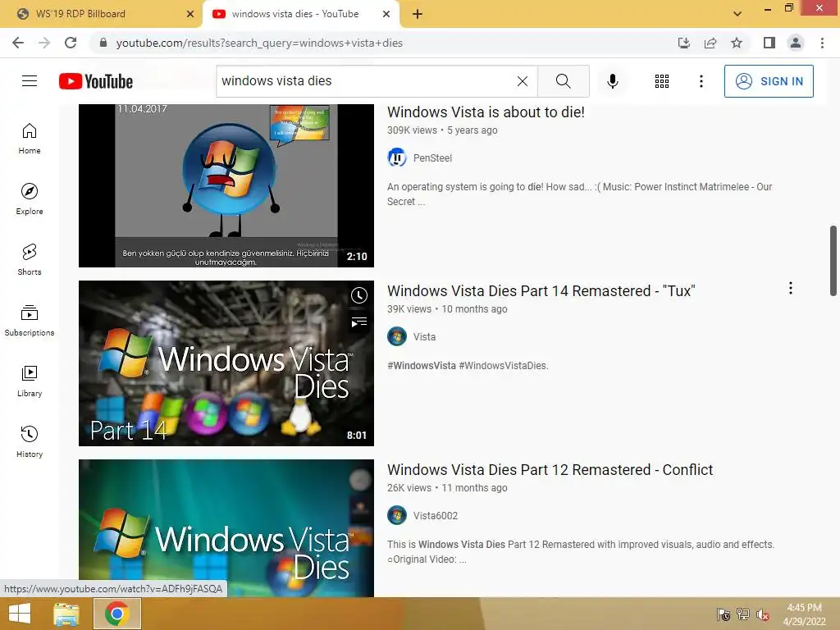
Task: Switch to the WS'19 RDP Billboard tab
Action: 102,14
